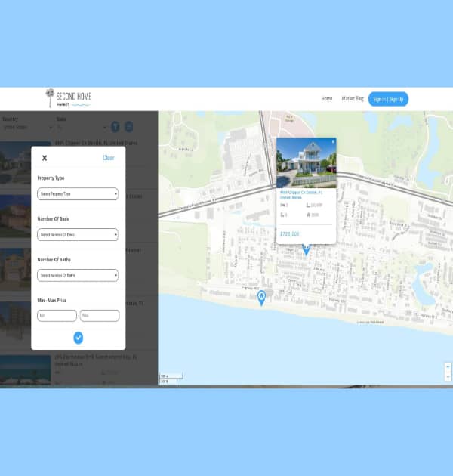Click the Clipper Cv listing title in sidebar

click(x=96, y=143)
